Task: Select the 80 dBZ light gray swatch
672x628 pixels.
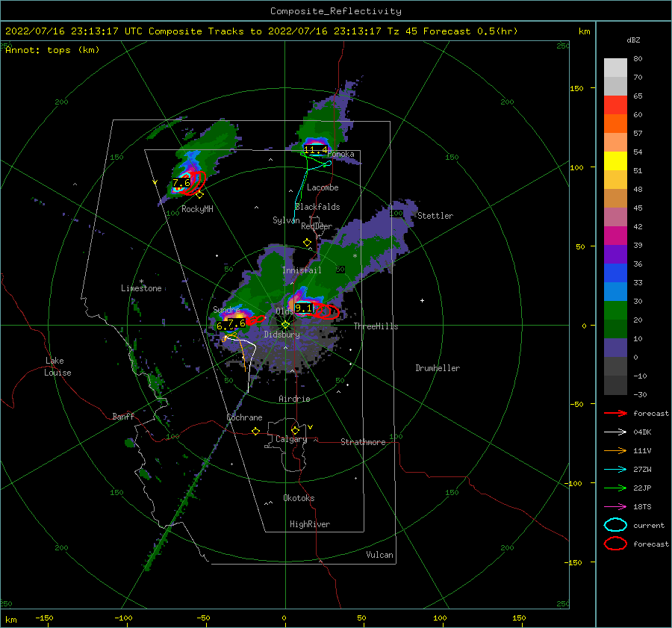Action: pos(615,67)
